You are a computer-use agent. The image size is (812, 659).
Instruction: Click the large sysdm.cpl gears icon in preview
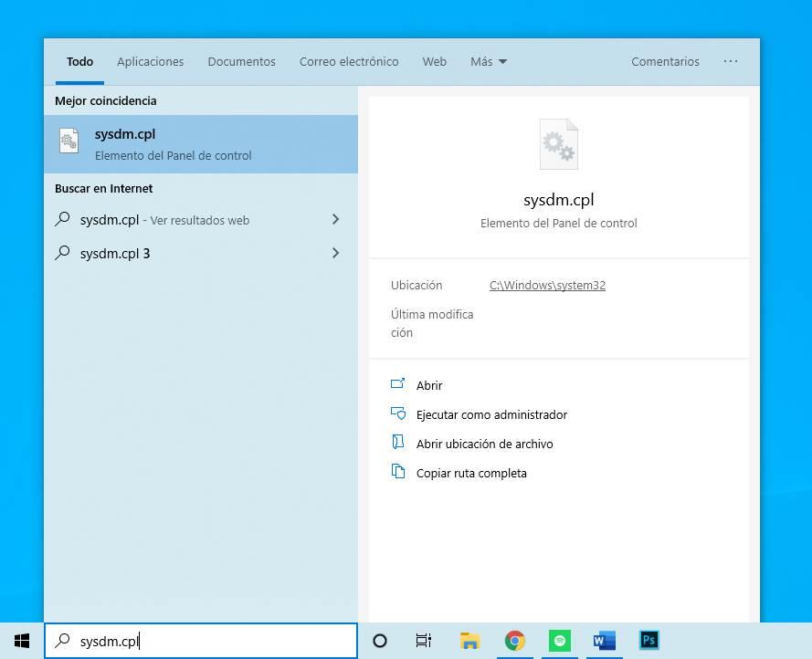[x=558, y=144]
